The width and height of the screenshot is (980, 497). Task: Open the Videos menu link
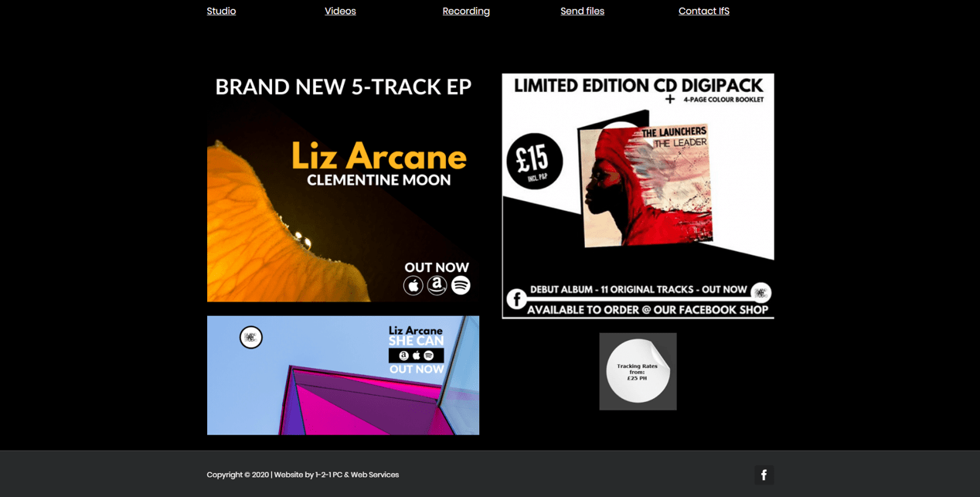click(340, 11)
